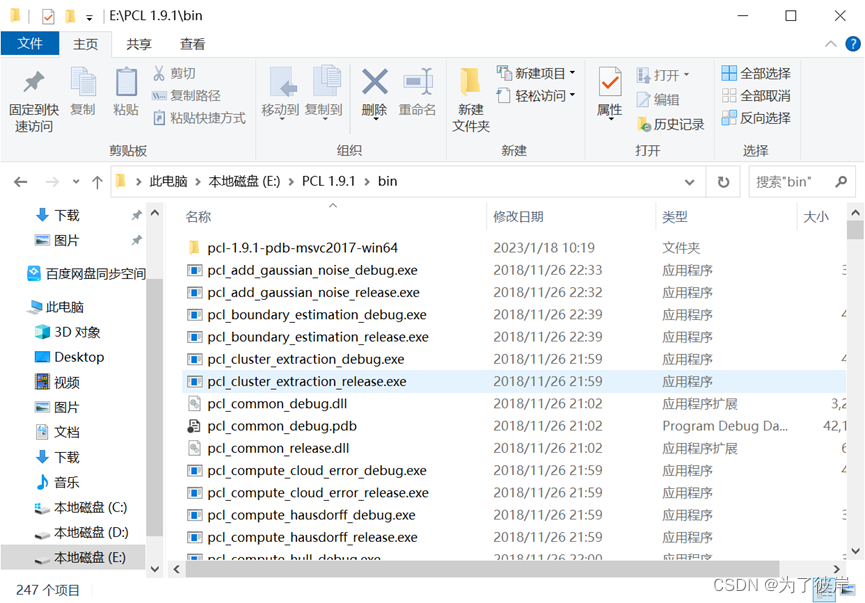This screenshot has height=603, width=865.
Task: Open the Customize Quick Access Toolbar dropdown
Action: coord(89,18)
